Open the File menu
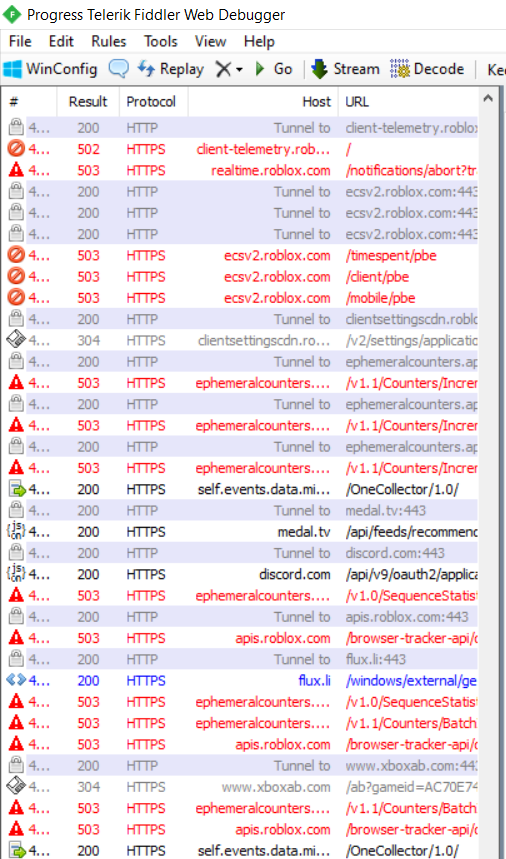Screen dimensions: 506x859 (20, 42)
